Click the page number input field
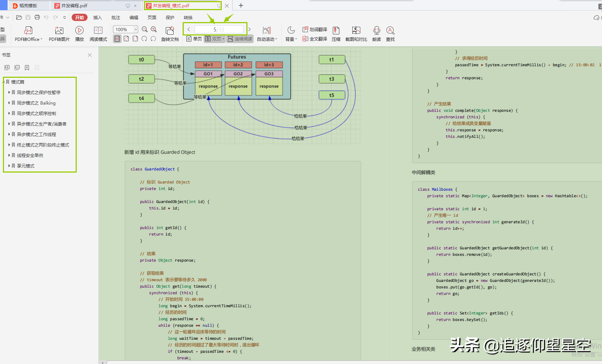 click(219, 29)
